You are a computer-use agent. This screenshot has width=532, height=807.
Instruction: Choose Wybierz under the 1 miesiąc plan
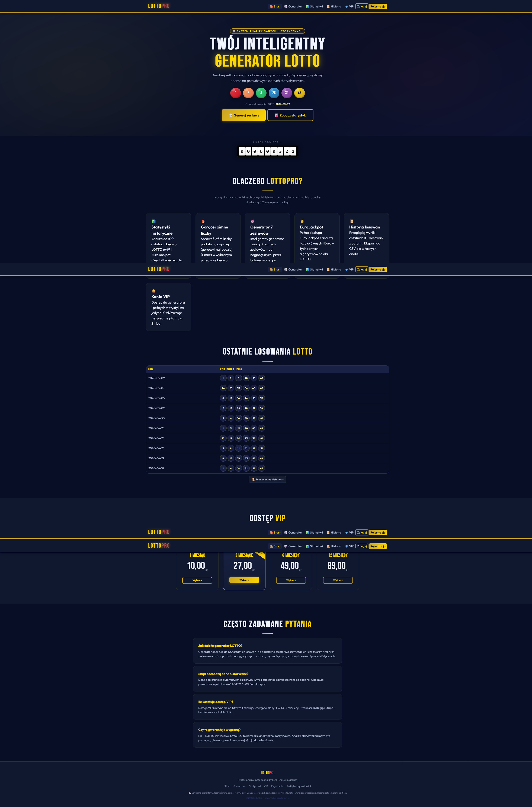197,580
